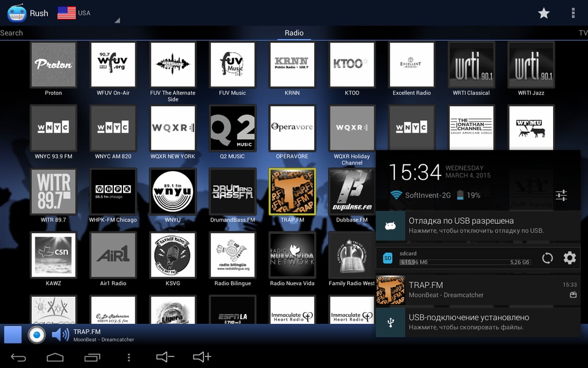Open the recent apps view
This screenshot has height=368, width=588.
[x=92, y=357]
